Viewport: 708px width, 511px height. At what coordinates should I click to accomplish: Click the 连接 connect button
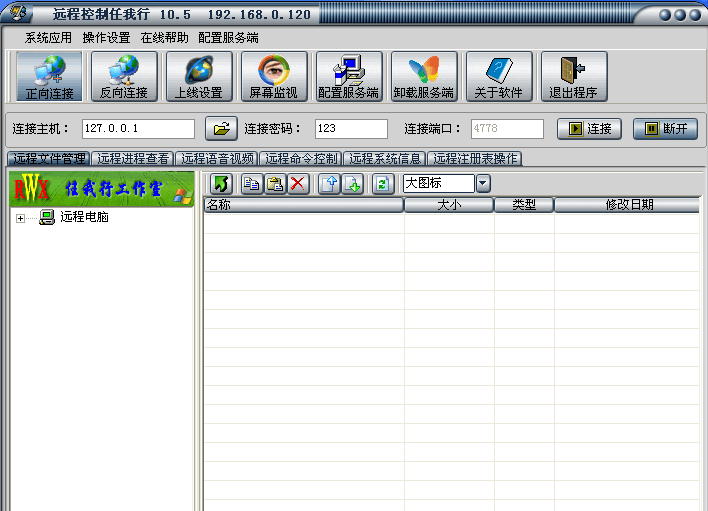[589, 129]
